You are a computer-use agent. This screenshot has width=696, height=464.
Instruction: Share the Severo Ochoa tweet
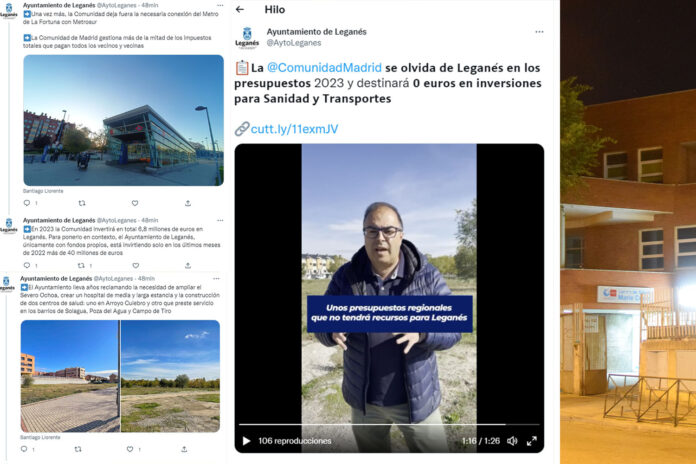[x=184, y=449]
